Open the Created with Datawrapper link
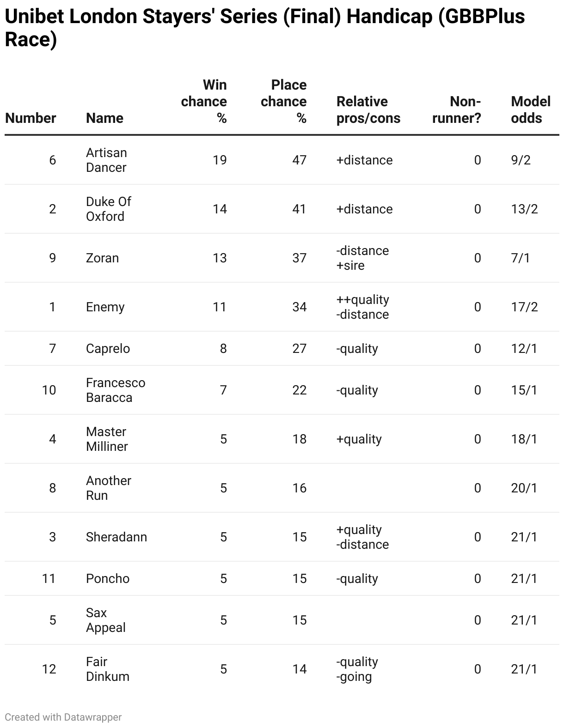564x728 pixels. coord(63,717)
